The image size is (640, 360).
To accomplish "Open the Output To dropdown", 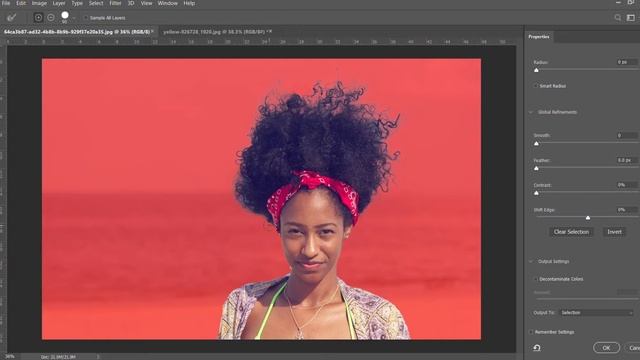I will click(596, 313).
